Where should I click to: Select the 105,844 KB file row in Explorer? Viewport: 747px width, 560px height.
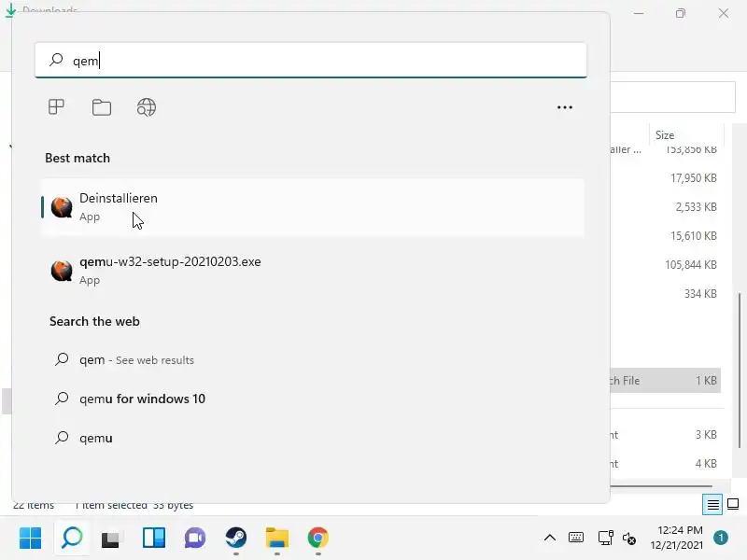(666, 265)
